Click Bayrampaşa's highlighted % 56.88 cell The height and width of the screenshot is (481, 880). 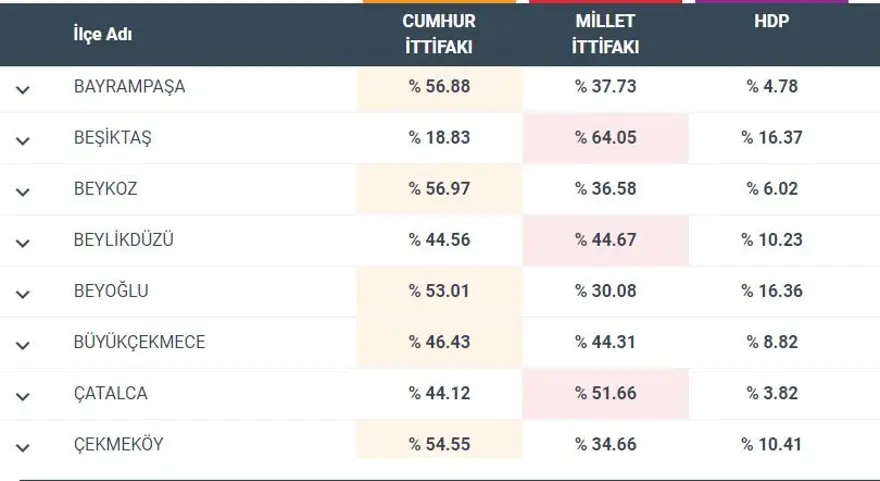click(439, 87)
